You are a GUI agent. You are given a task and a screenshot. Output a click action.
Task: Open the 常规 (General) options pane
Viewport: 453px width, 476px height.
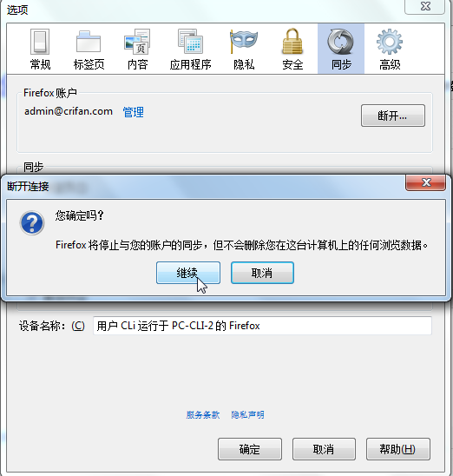point(40,50)
